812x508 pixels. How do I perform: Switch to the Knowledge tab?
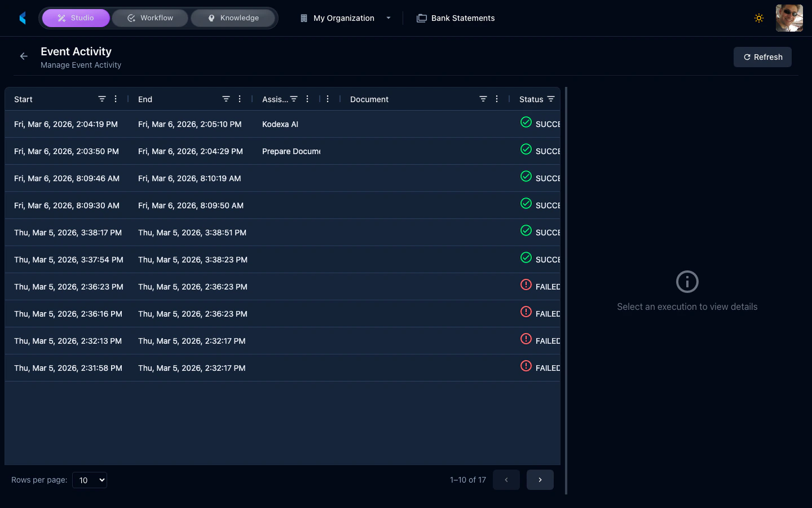pyautogui.click(x=233, y=17)
